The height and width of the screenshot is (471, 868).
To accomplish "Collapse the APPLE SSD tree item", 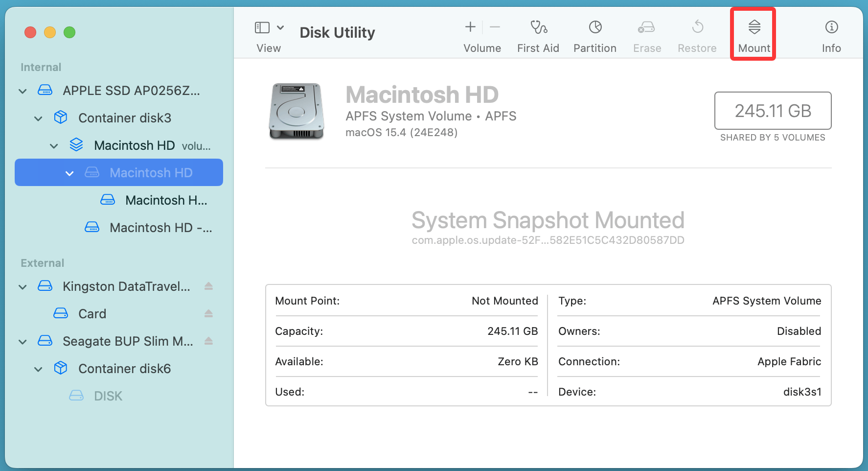I will point(22,91).
